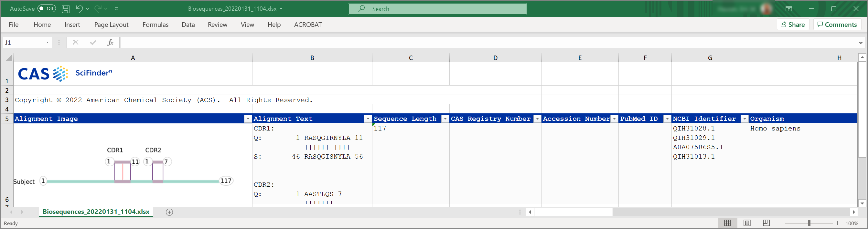Click the vertical scrollbar up arrow
Viewport: 868px width, 229px height.
tap(862, 57)
